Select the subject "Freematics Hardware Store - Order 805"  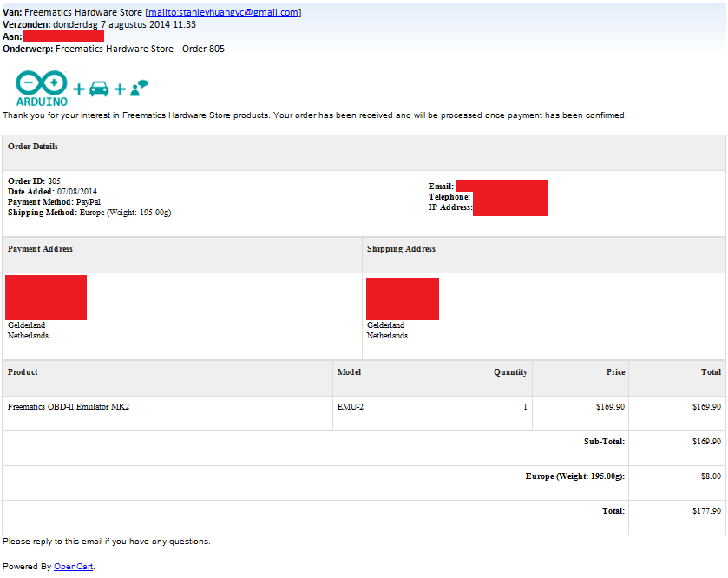(140, 49)
